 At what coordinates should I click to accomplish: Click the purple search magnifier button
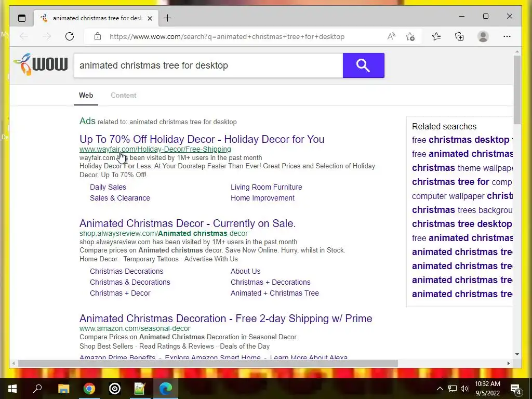363,65
